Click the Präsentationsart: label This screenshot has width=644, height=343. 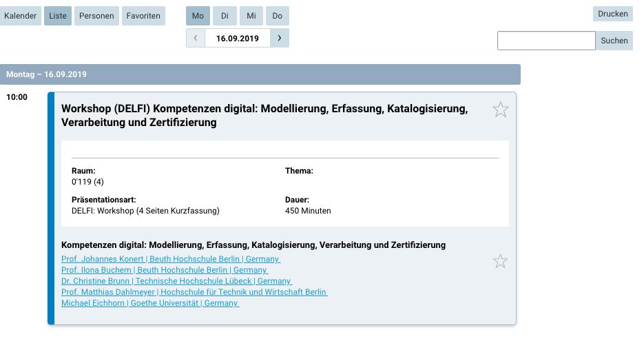(x=103, y=200)
